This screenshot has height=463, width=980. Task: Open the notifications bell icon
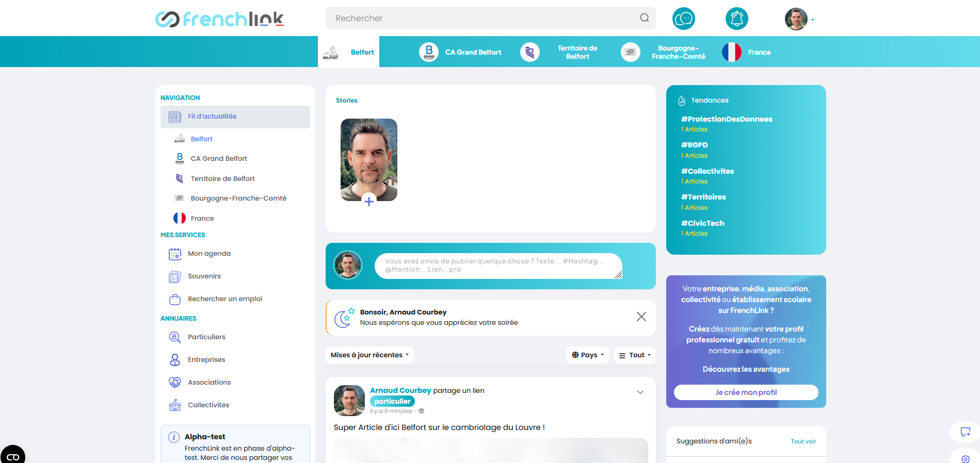coord(736,19)
